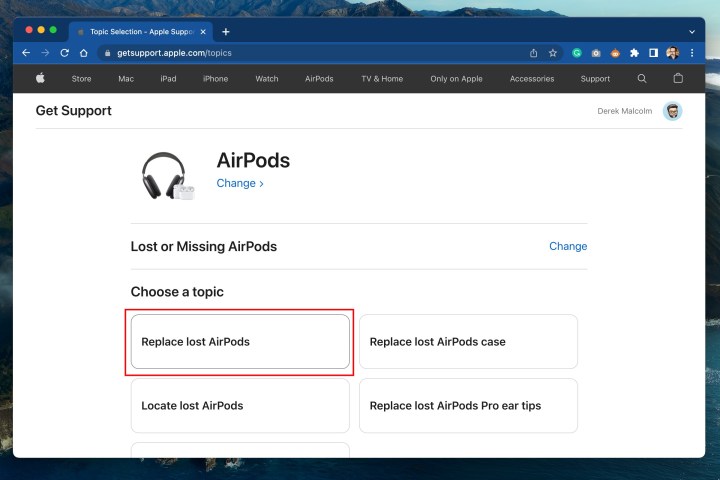
Task: Click the Derek Malcolm name
Action: point(624,111)
